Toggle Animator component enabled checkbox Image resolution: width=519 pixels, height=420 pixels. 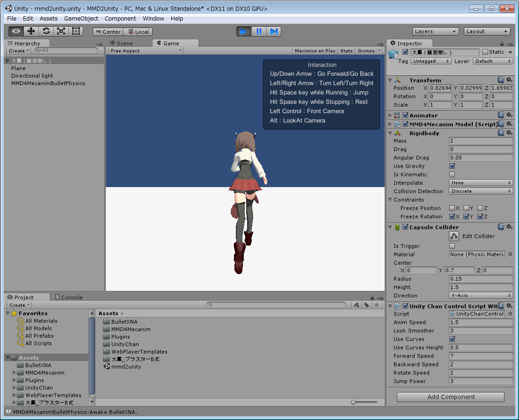click(x=405, y=115)
